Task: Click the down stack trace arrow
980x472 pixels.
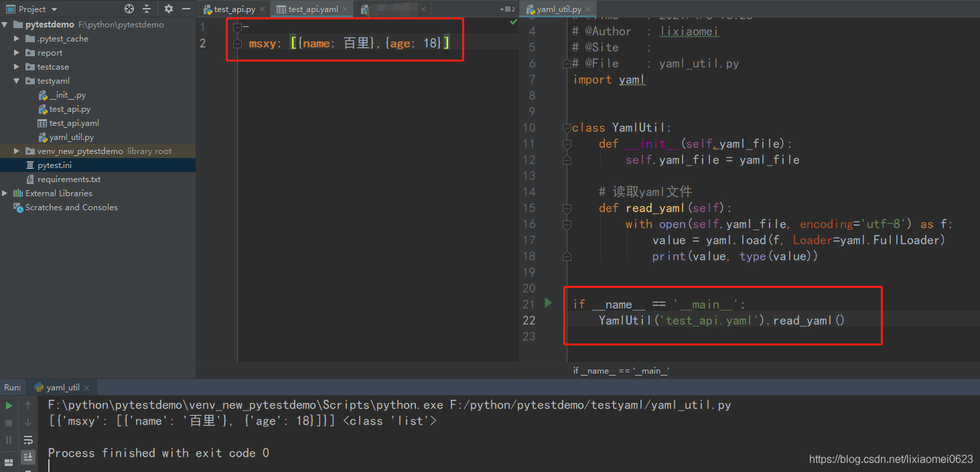Action: [x=28, y=422]
